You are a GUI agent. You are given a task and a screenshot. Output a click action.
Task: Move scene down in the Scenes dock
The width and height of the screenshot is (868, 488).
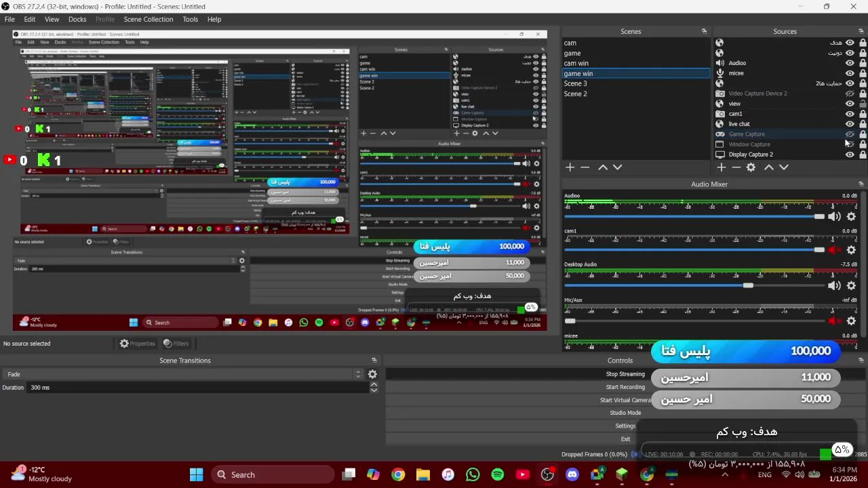(617, 167)
